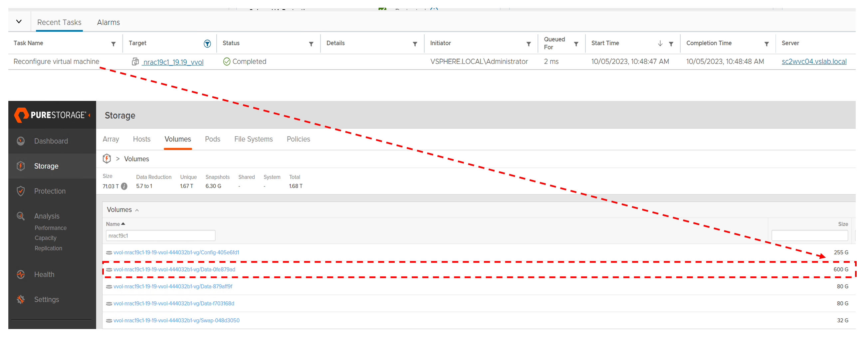Screen dimensions: 868x340
Task: Open the sc2wvc04.vslab.local server link
Action: pyautogui.click(x=814, y=62)
